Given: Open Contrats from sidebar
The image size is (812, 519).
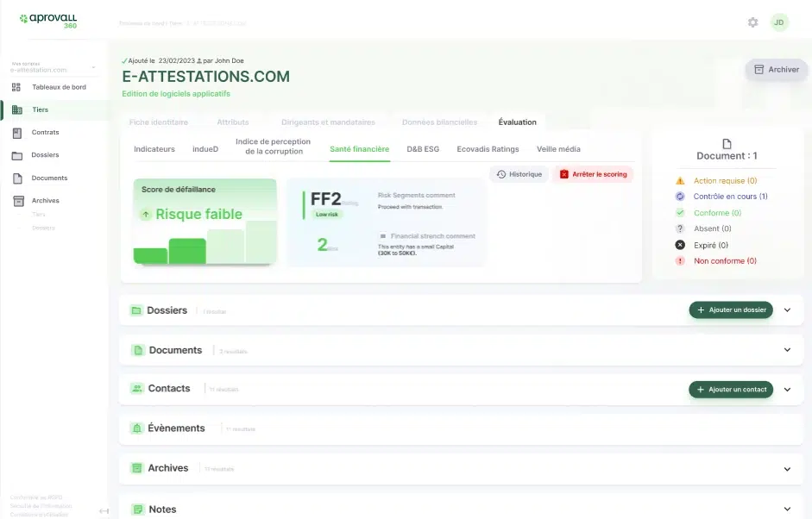Looking at the screenshot, I should (45, 133).
